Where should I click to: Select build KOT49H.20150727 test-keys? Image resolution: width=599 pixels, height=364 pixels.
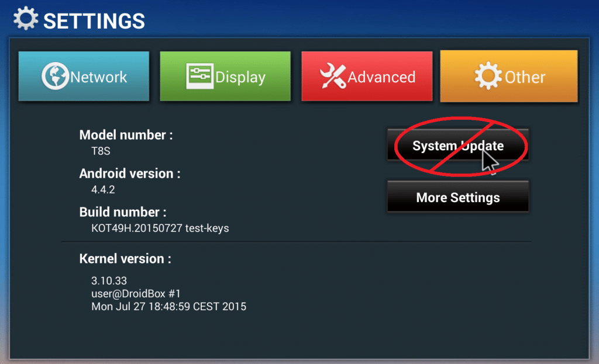tap(160, 228)
